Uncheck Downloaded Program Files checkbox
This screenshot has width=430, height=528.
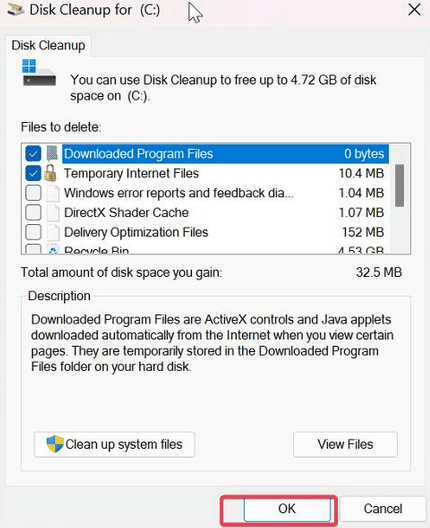pos(33,154)
